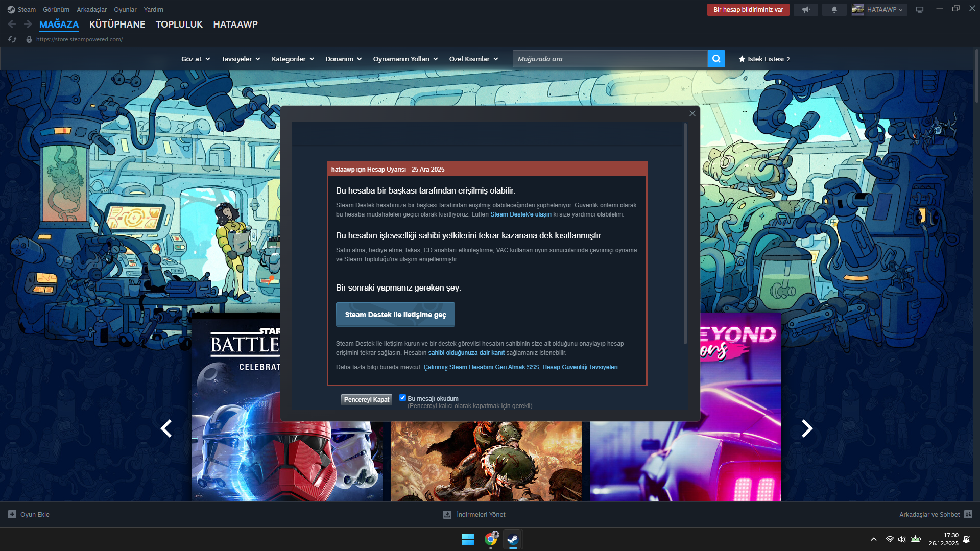Click the 'Mağazada ara' search field
The height and width of the screenshot is (551, 980).
610,59
